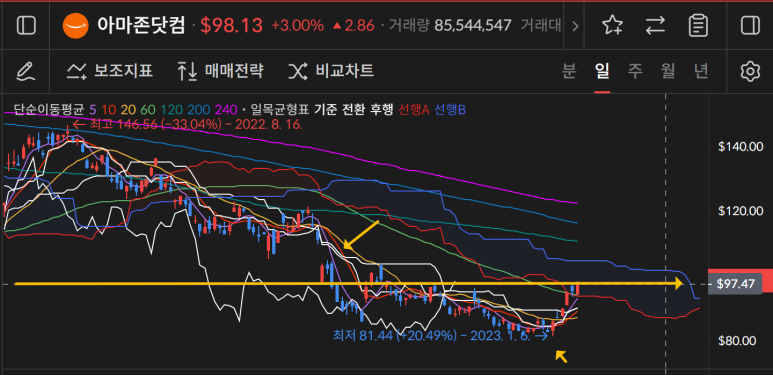This screenshot has height=375, width=773.
Task: Toggle the left sidebar panel icon
Action: [x=26, y=25]
